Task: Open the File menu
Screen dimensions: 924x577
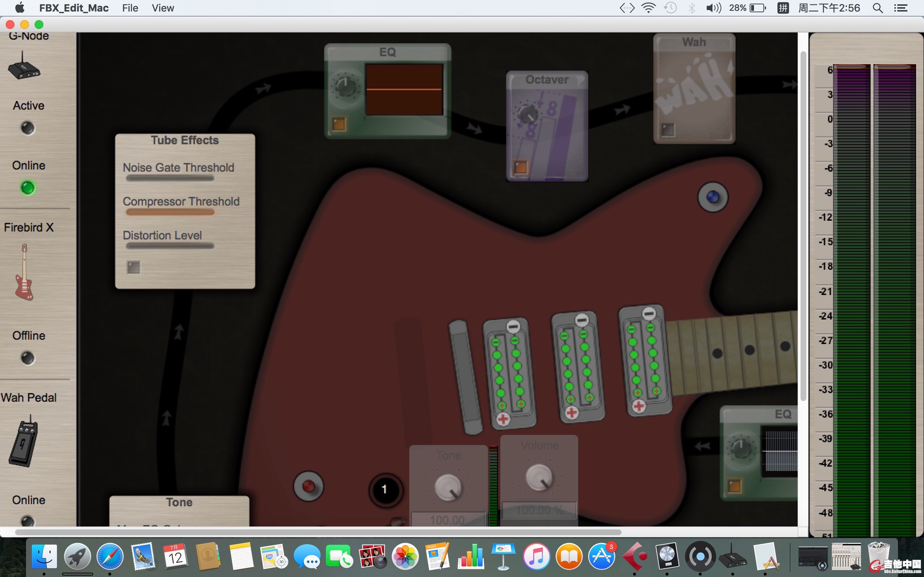Action: click(x=130, y=8)
